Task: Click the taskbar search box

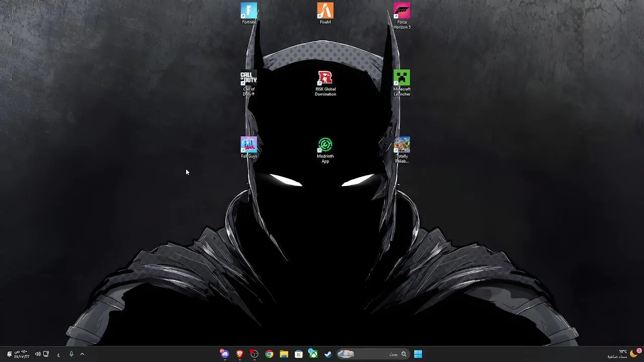Action: coord(372,354)
